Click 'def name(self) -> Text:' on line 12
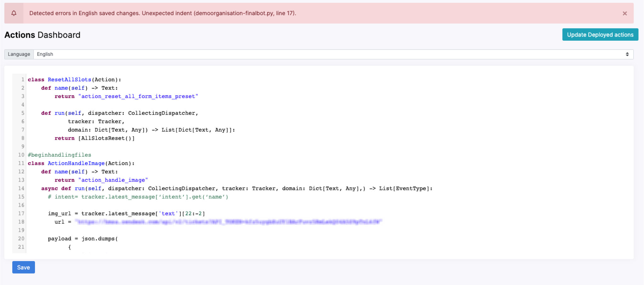This screenshot has width=644, height=285. 79,172
